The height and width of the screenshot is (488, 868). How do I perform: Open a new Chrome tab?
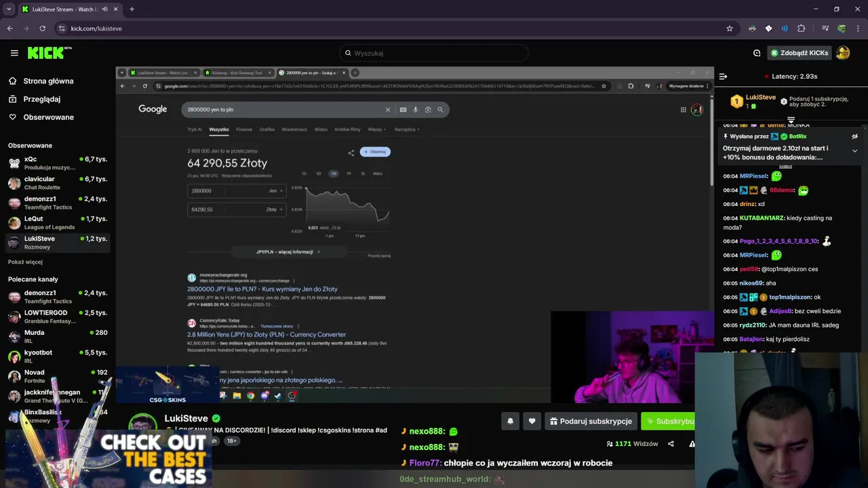132,9
